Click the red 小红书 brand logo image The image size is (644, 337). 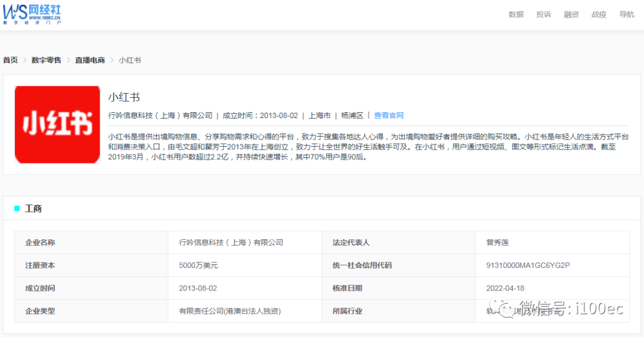point(57,124)
